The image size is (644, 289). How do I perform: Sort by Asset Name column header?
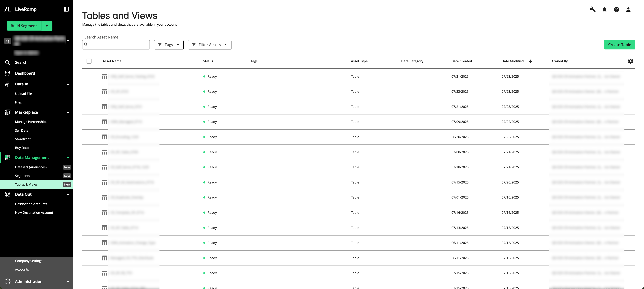coord(112,61)
